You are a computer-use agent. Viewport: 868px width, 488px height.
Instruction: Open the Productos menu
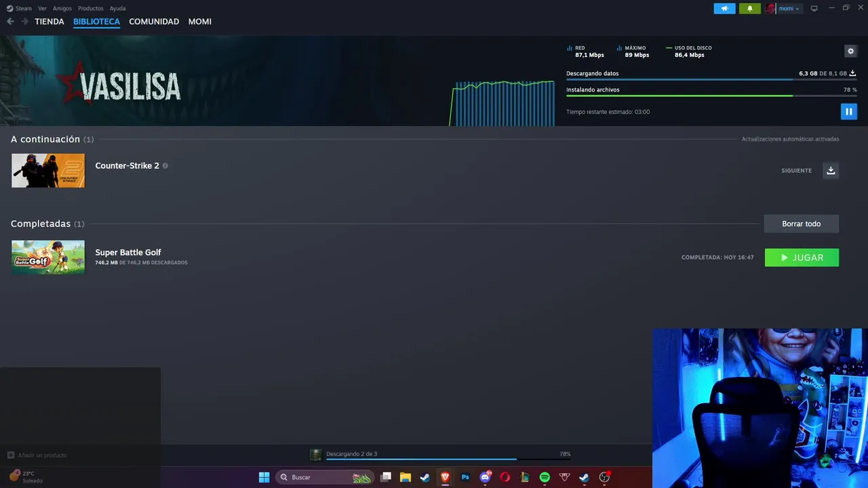coord(90,8)
